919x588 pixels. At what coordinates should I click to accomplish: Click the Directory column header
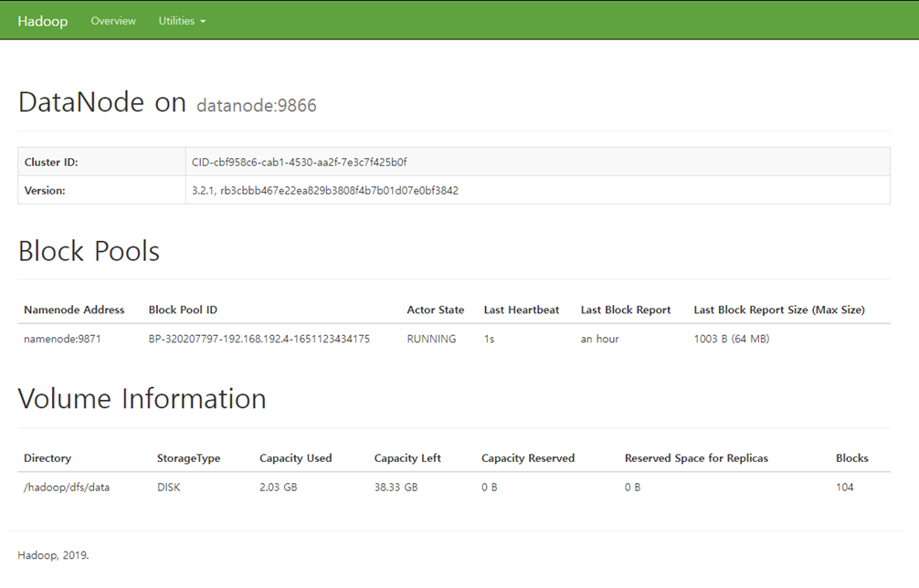point(48,458)
